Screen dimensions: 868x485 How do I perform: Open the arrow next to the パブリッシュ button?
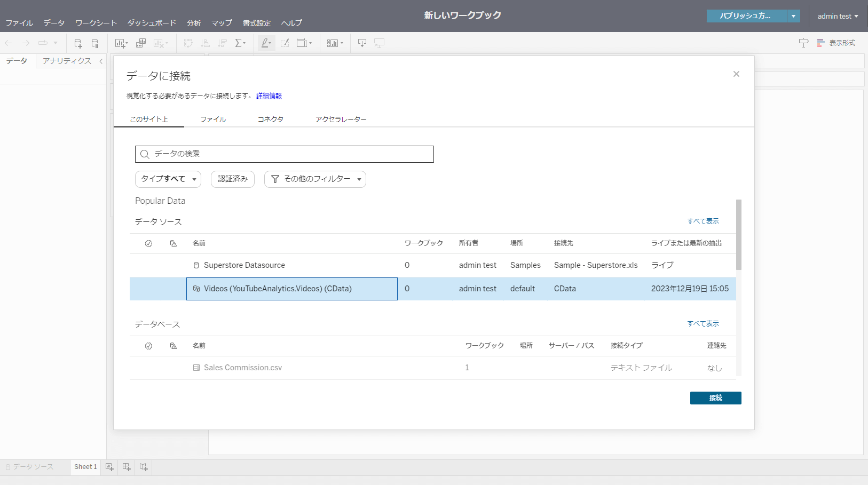(793, 16)
